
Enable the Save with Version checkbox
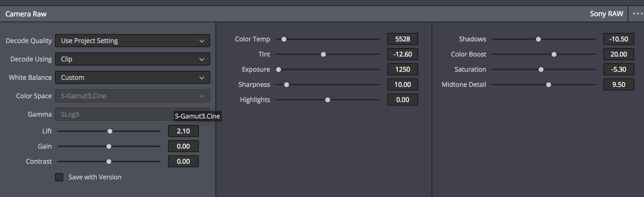(x=59, y=177)
